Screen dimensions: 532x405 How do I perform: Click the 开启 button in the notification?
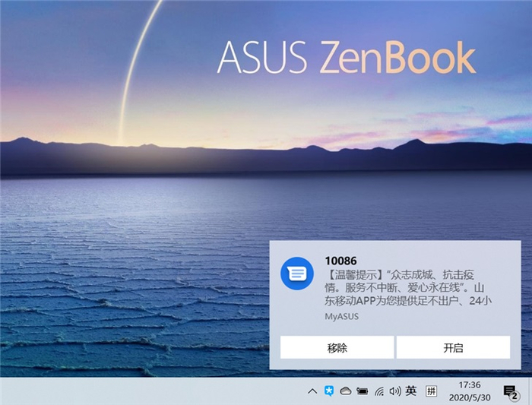coord(453,347)
